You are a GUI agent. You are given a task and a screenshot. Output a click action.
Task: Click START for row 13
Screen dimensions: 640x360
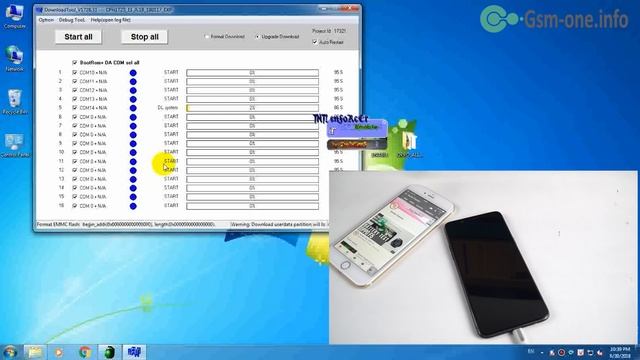click(171, 179)
